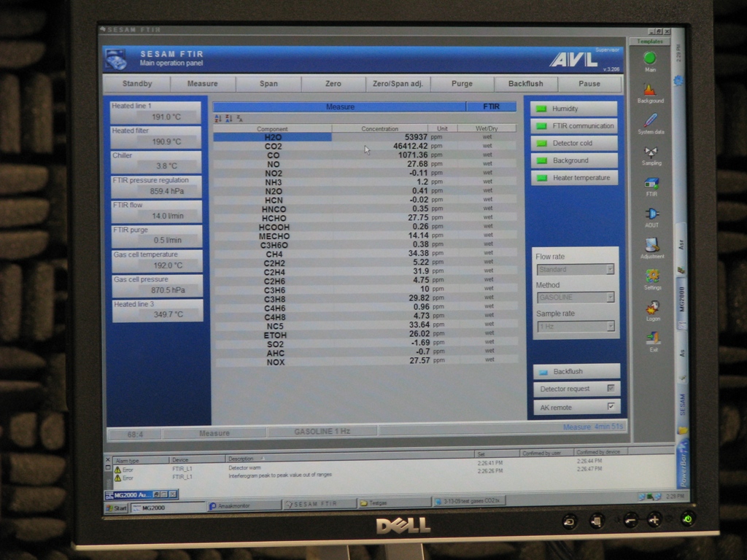This screenshot has height=560, width=747.
Task: Click the Humidity green status indicator
Action: [541, 109]
